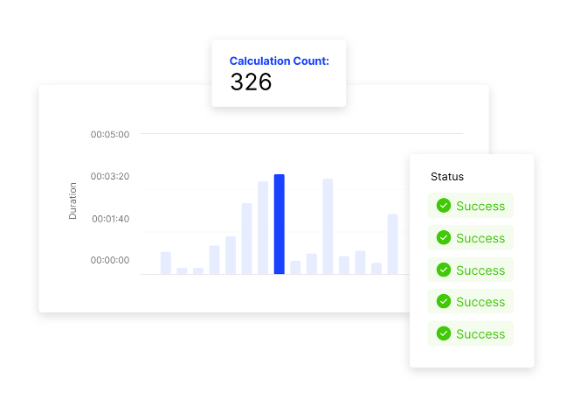
Task: Click the 00:03:20 axis label
Action: tap(110, 176)
